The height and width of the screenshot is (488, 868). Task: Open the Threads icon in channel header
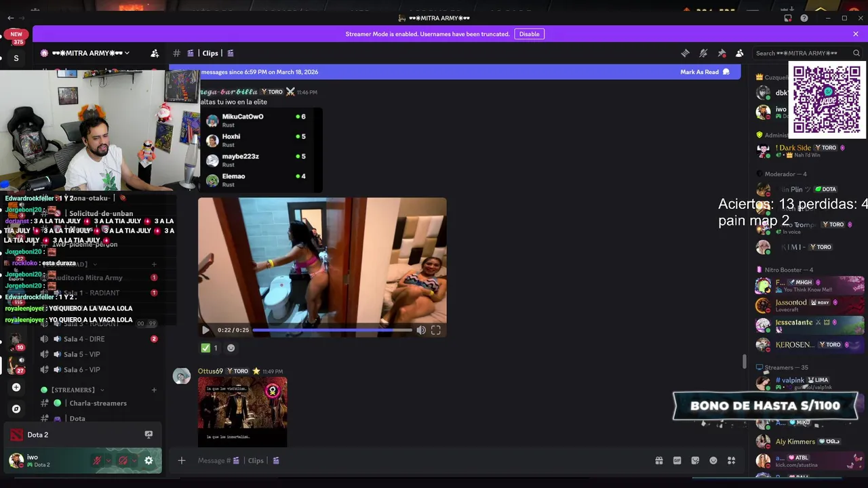pyautogui.click(x=686, y=53)
